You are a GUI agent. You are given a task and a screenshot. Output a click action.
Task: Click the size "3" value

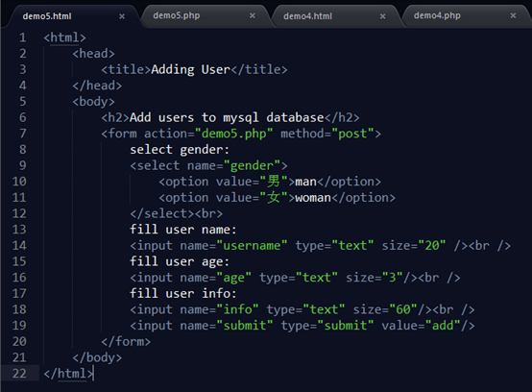pyautogui.click(x=392, y=278)
